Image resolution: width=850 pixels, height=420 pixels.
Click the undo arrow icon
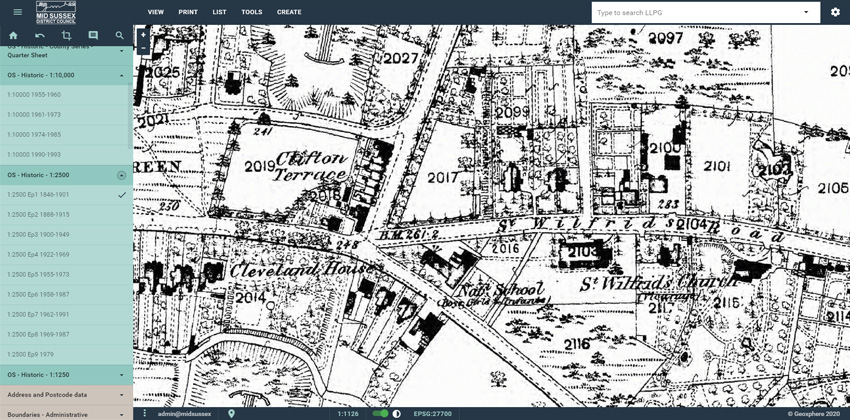[40, 36]
